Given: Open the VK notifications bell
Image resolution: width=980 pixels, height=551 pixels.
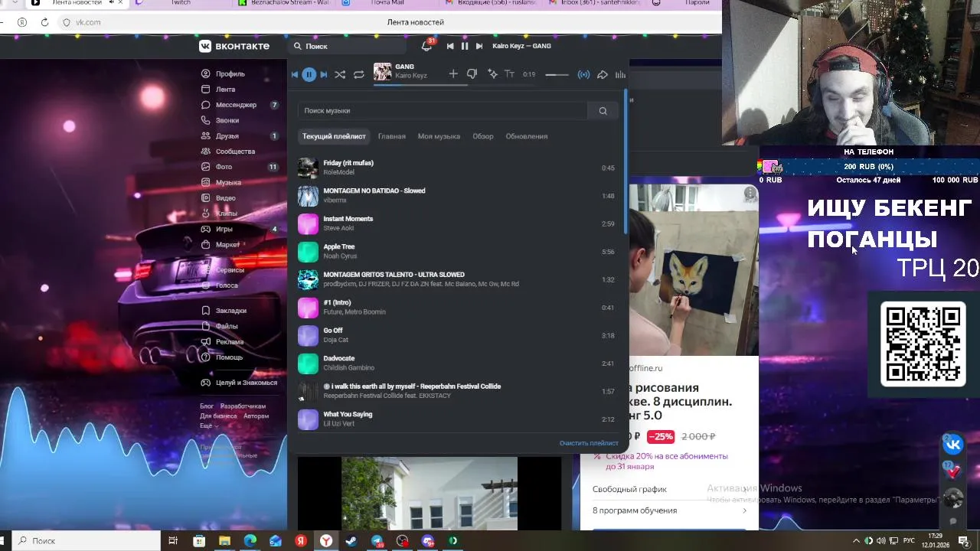Looking at the screenshot, I should [426, 46].
